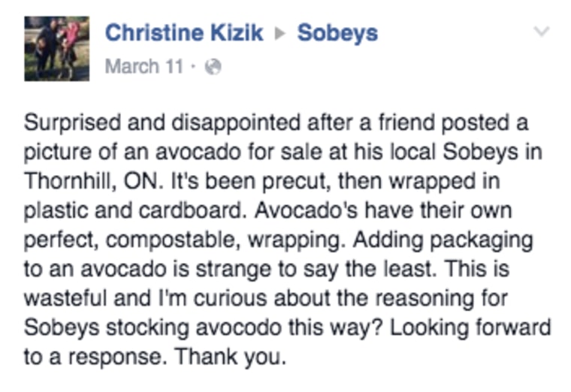Visit the Sobeys page link
Image resolution: width=571 pixels, height=392 pixels.
[337, 33]
